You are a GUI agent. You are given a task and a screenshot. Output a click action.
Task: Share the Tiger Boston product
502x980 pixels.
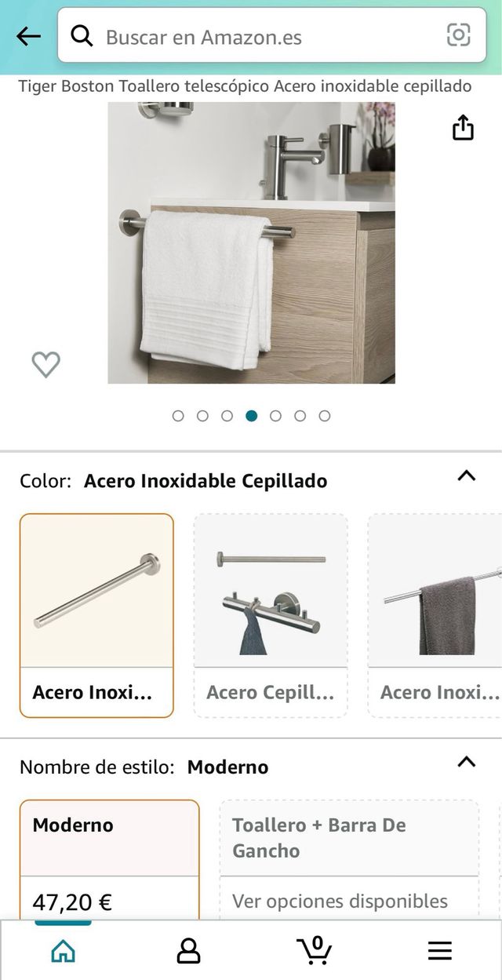(464, 126)
